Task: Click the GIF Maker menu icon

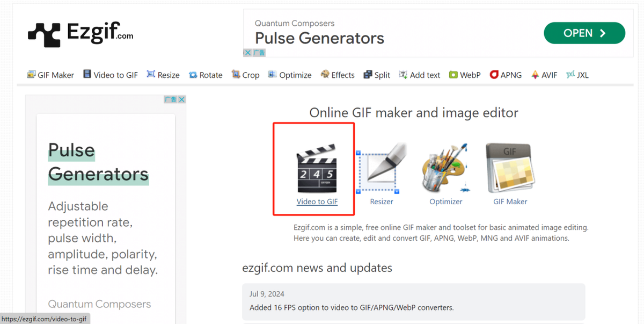Action: (31, 75)
